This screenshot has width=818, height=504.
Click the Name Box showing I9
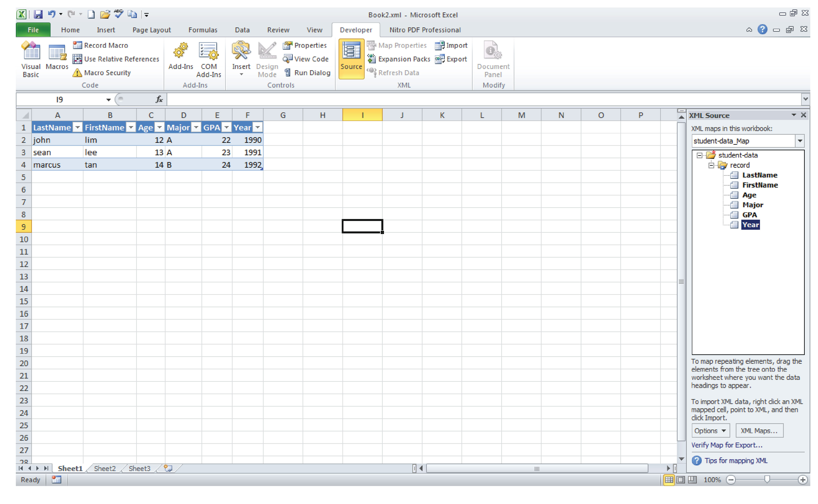click(60, 99)
